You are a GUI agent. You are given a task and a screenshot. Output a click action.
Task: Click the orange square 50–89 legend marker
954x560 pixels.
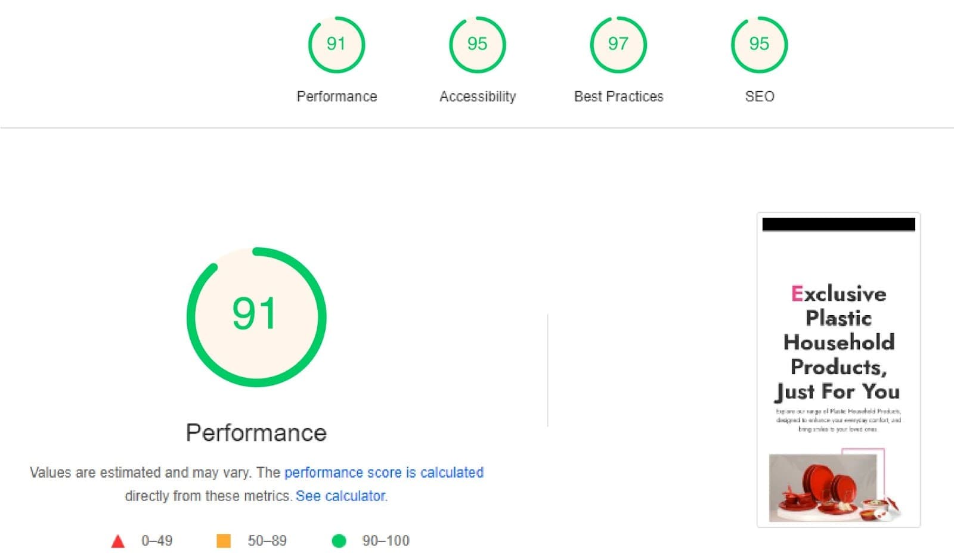click(x=224, y=541)
